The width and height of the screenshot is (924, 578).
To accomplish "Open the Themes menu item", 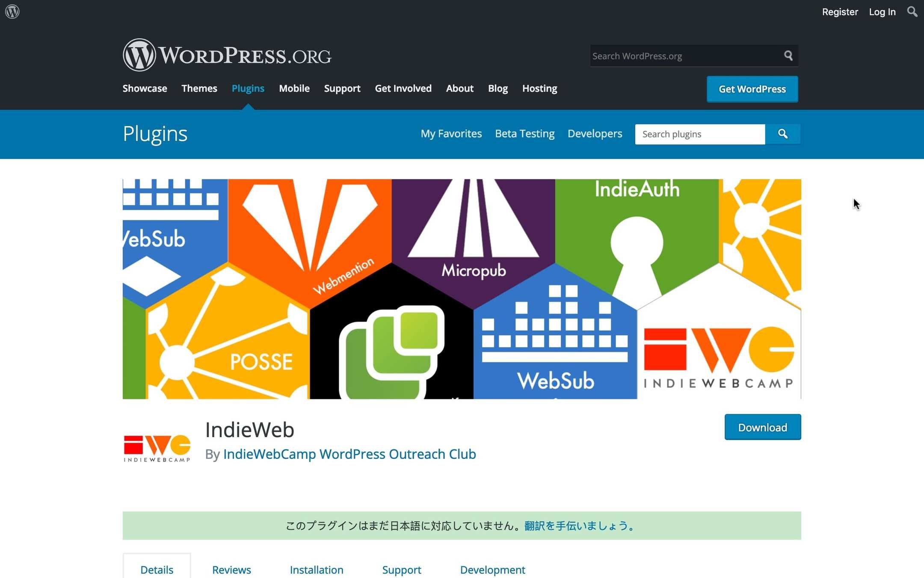I will point(199,89).
